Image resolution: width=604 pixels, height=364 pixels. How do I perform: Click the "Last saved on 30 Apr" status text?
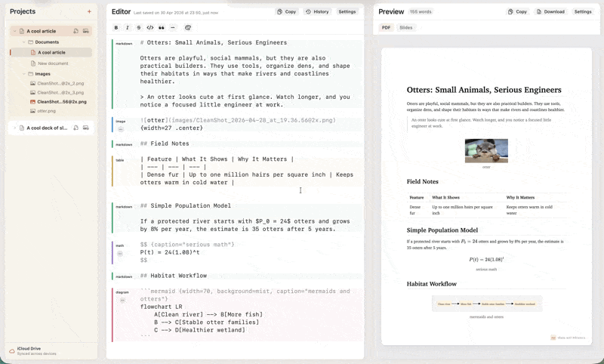(x=176, y=13)
